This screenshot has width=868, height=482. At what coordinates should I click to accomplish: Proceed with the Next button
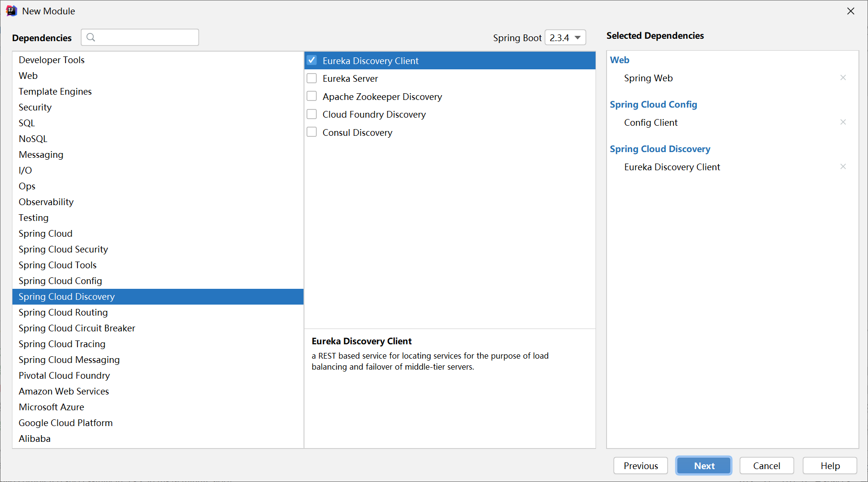pos(704,466)
